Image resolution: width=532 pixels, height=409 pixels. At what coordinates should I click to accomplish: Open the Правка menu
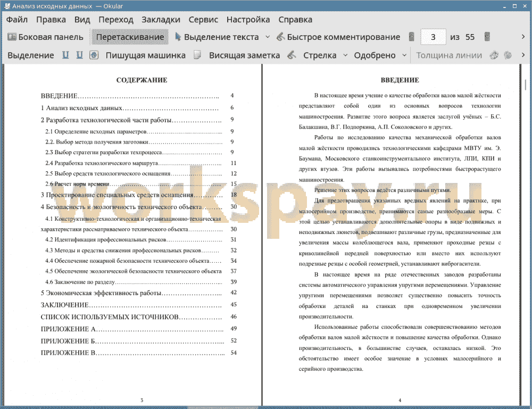(x=51, y=20)
